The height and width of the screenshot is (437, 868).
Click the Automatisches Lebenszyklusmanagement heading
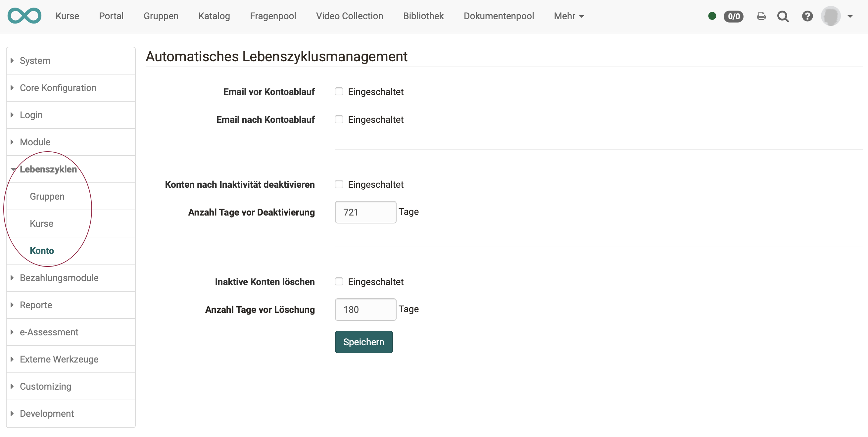[x=277, y=56]
